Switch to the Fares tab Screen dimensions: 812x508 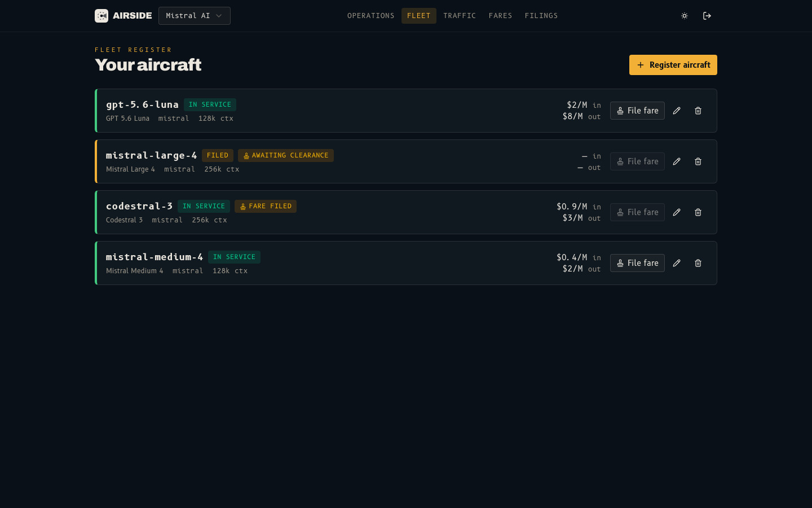501,16
